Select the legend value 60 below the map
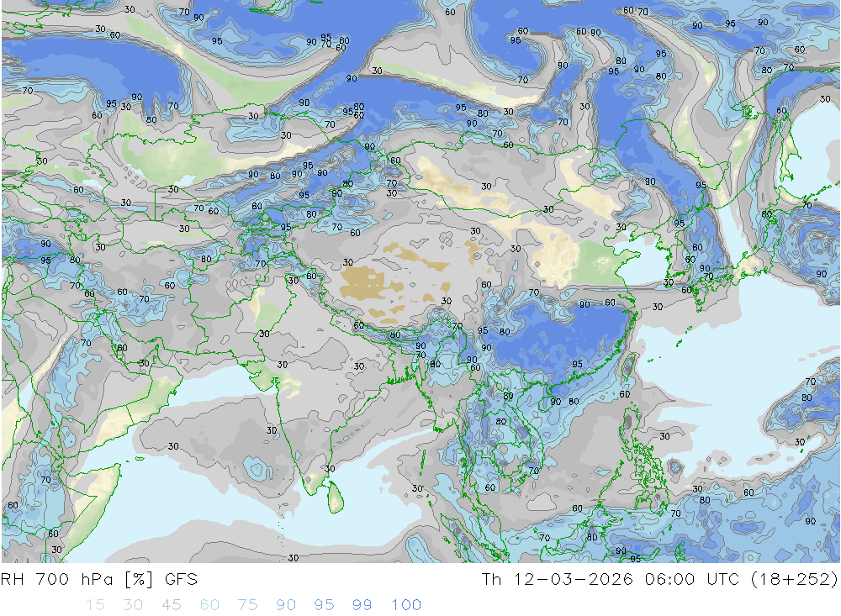Screen dimensions: 841x616 point(209,605)
